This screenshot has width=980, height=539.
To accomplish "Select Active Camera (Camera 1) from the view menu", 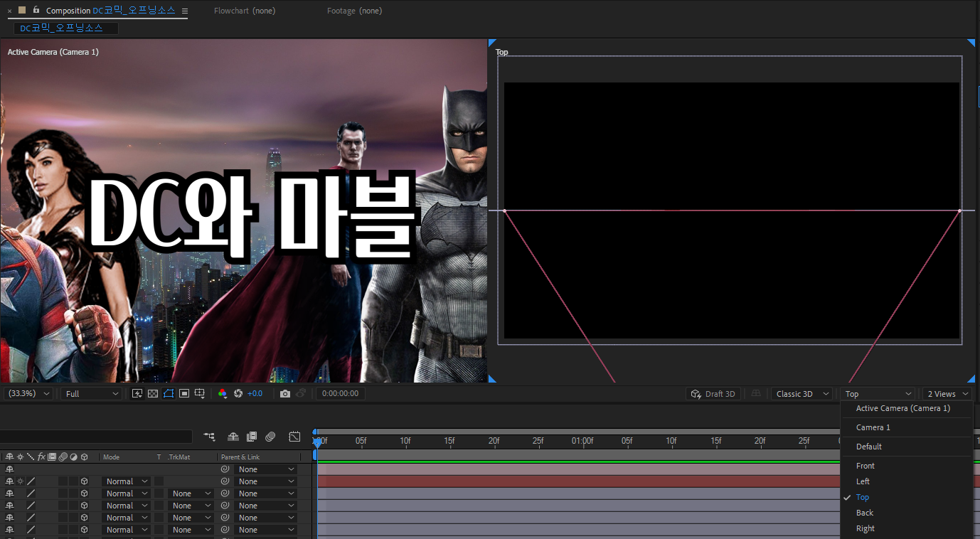I will pos(902,408).
